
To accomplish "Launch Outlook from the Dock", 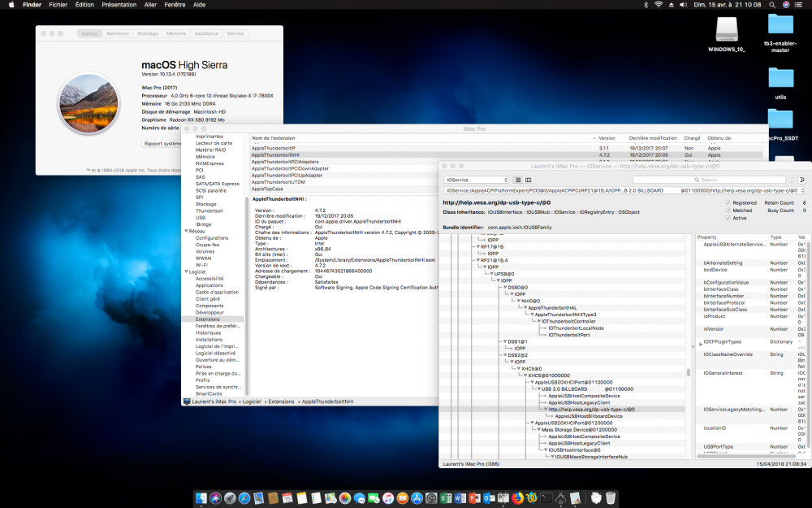I will coord(488,499).
